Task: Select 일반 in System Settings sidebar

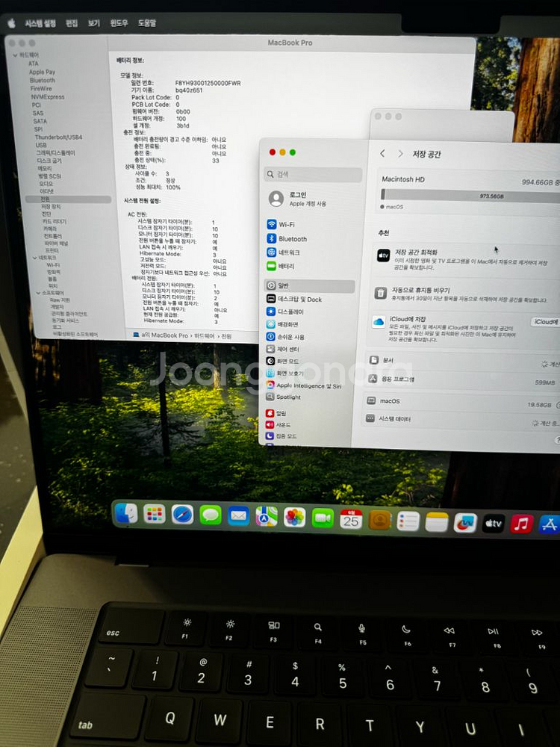Action: point(310,286)
